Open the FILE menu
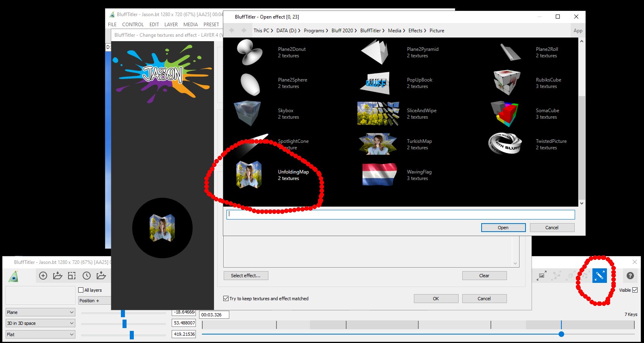The height and width of the screenshot is (343, 644). point(112,25)
